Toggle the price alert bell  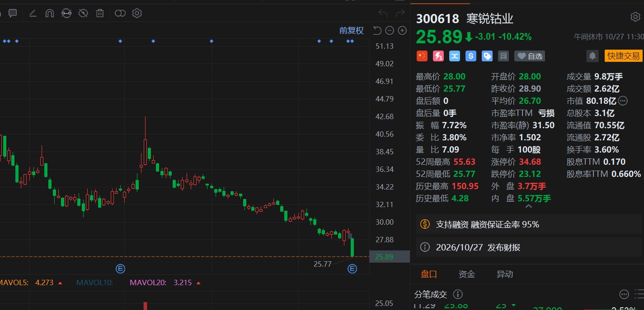(592, 56)
